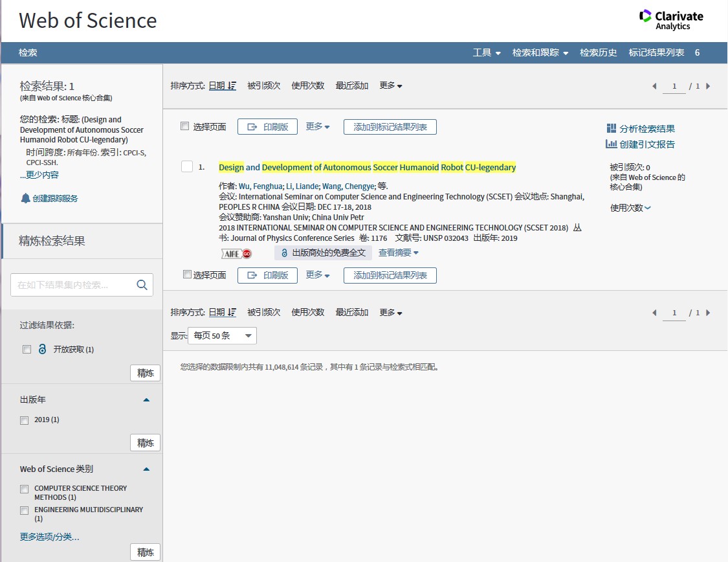
Task: Sort by 被引频次 in bottom sort bar
Action: coord(264,312)
